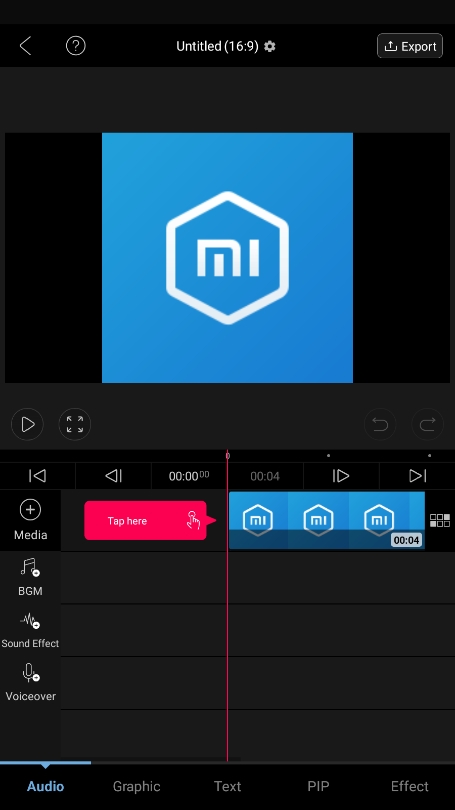The width and height of the screenshot is (455, 810).
Task: Open the grid storyboard icon beside clip
Action: point(440,520)
